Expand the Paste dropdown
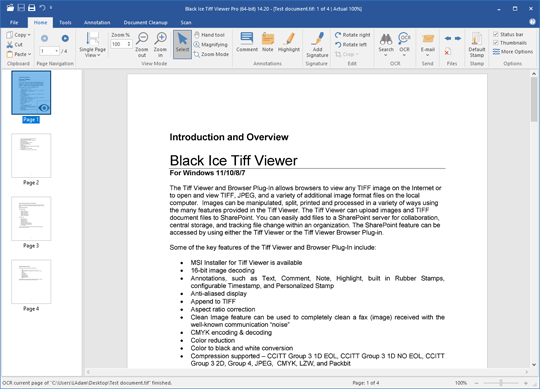This screenshot has height=389, width=540. (x=29, y=54)
